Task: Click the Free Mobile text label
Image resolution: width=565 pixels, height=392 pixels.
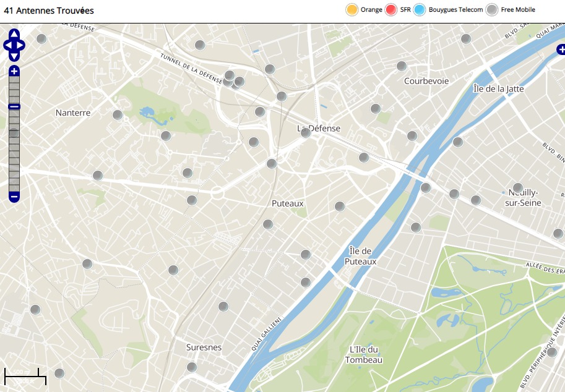Action: point(518,10)
